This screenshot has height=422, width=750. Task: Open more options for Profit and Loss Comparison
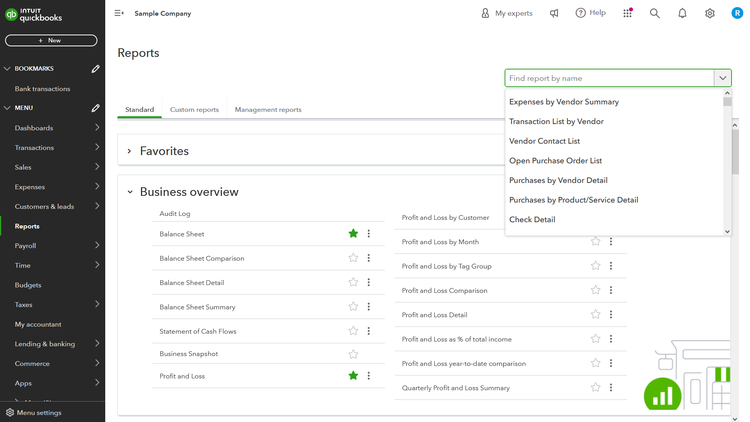point(611,290)
